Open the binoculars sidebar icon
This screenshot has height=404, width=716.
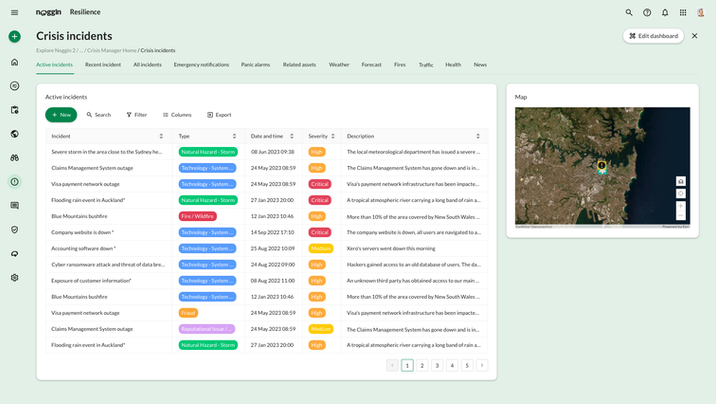(15, 158)
